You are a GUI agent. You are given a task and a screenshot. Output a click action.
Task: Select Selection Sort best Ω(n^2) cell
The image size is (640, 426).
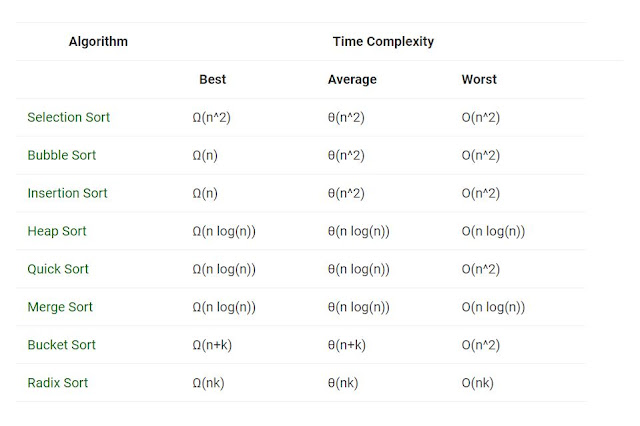[x=211, y=117]
